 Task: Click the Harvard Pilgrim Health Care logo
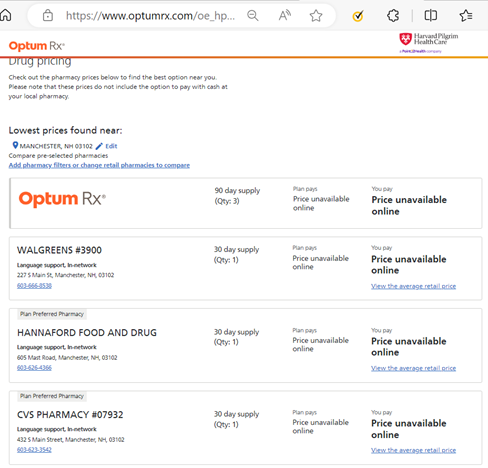[x=428, y=43]
